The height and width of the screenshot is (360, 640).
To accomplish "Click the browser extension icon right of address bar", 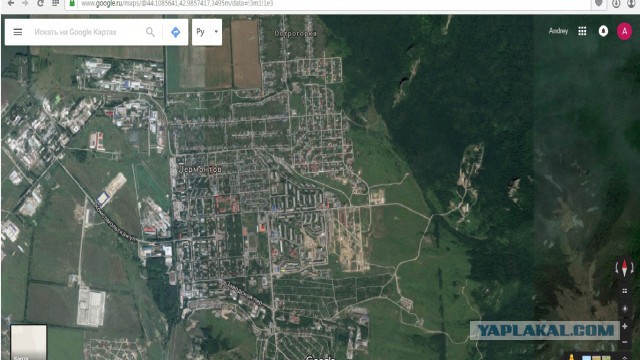I will (599, 3).
